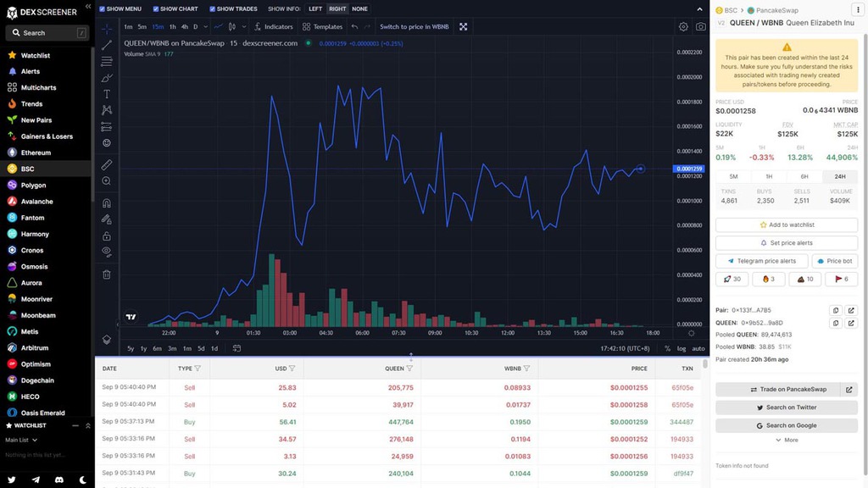The image size is (868, 488).
Task: Open the timeframe dropdown arrow
Action: pos(205,26)
